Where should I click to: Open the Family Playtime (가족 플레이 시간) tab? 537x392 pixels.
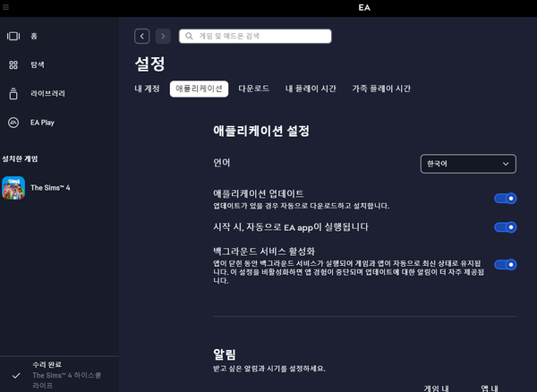(381, 89)
